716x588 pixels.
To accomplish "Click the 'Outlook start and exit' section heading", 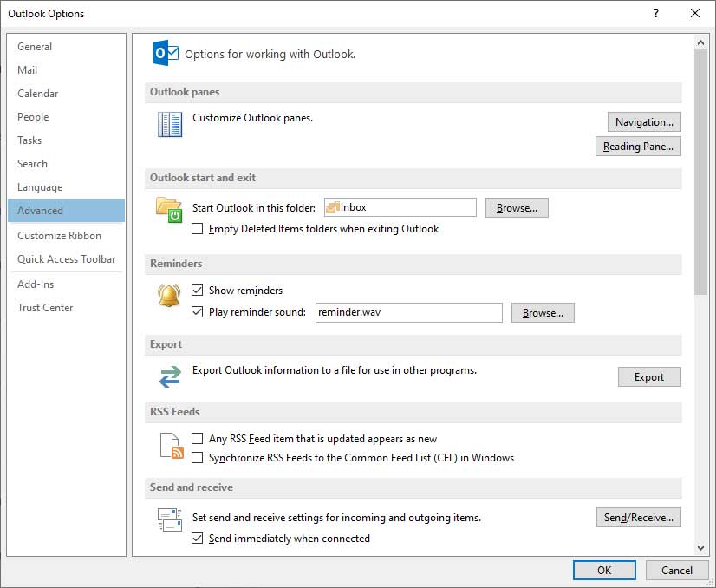I will (x=203, y=178).
